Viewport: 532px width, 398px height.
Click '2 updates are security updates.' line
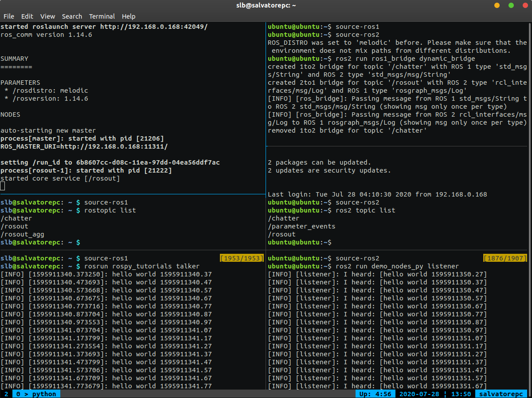(329, 170)
